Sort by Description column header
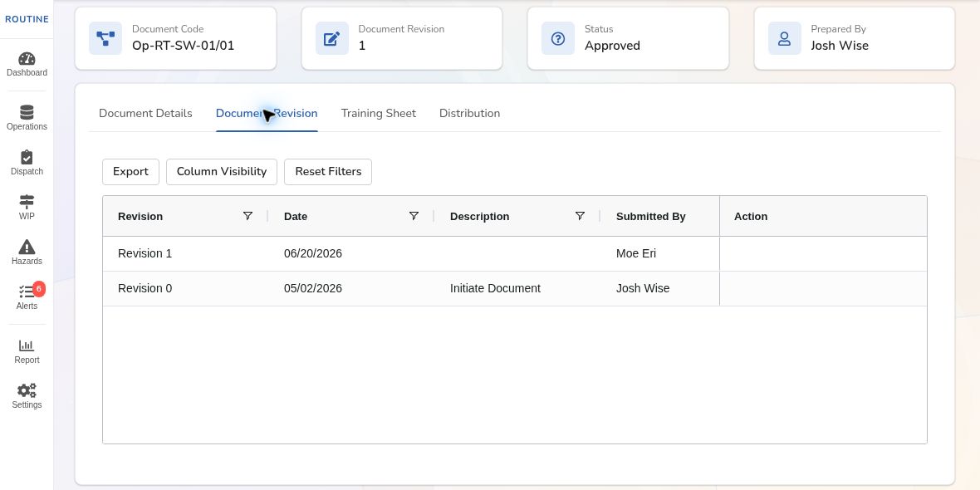980x490 pixels. 479,216
